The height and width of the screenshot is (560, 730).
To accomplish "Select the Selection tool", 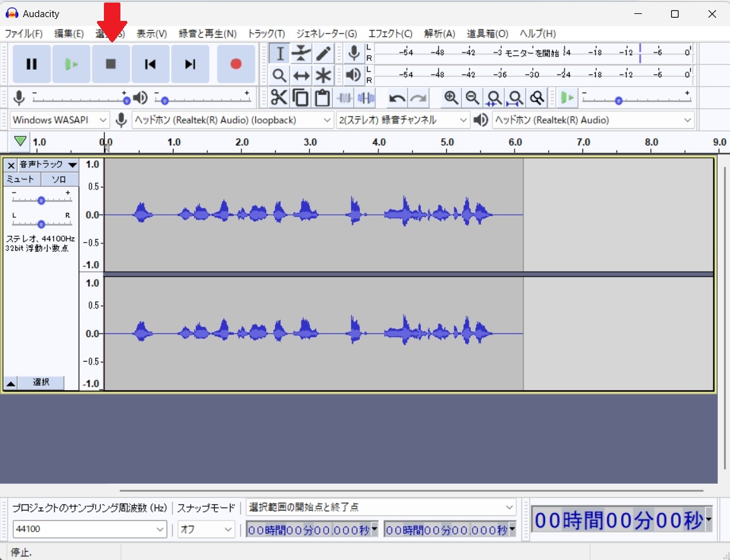I will (x=279, y=54).
